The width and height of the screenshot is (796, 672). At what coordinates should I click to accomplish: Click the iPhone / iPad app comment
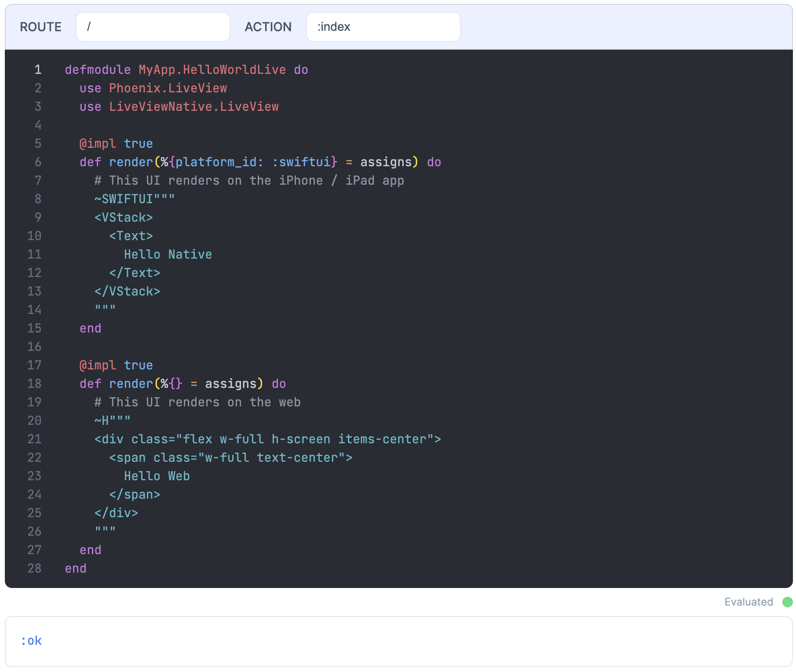pyautogui.click(x=249, y=181)
